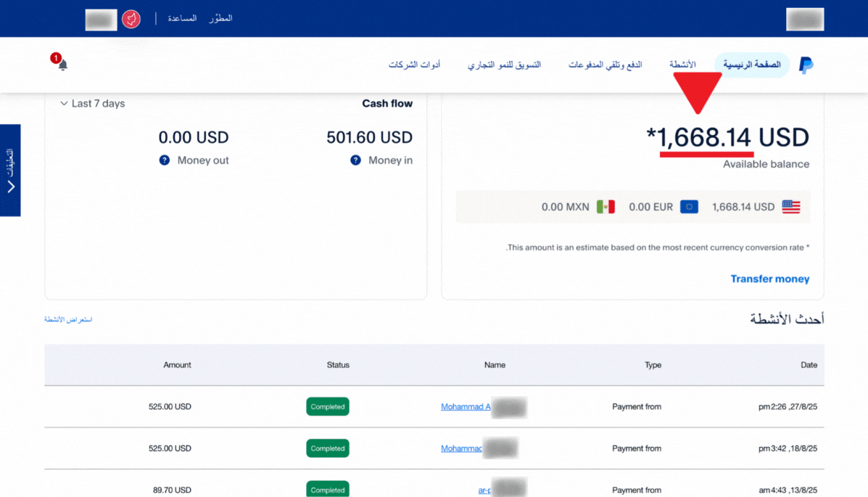
Task: Open الصفحة الرئيسية tab
Action: tap(751, 65)
